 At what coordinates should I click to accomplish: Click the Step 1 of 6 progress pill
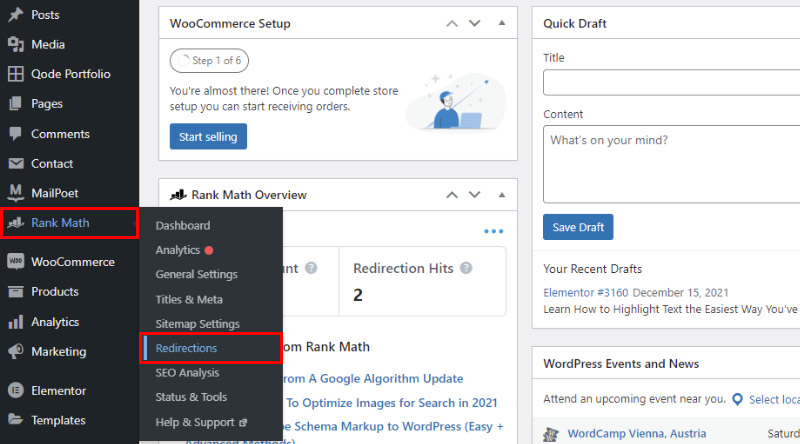tap(209, 61)
